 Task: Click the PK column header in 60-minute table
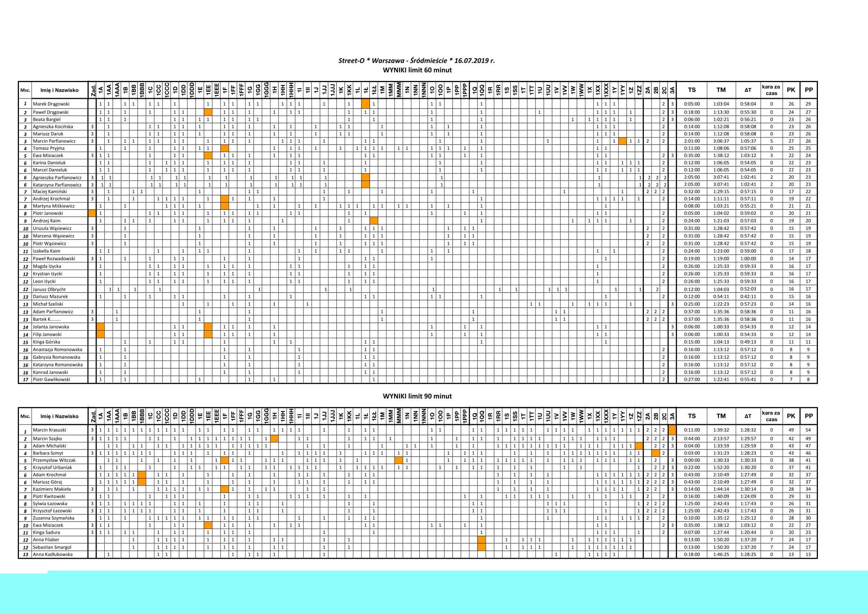point(791,90)
